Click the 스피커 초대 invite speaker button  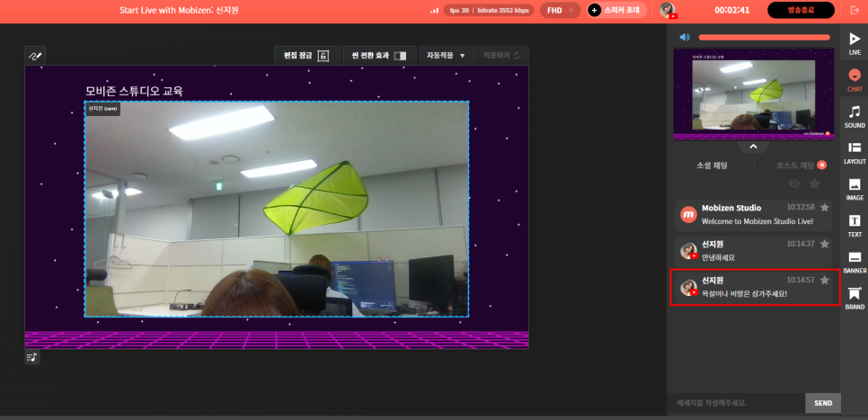pyautogui.click(x=616, y=10)
